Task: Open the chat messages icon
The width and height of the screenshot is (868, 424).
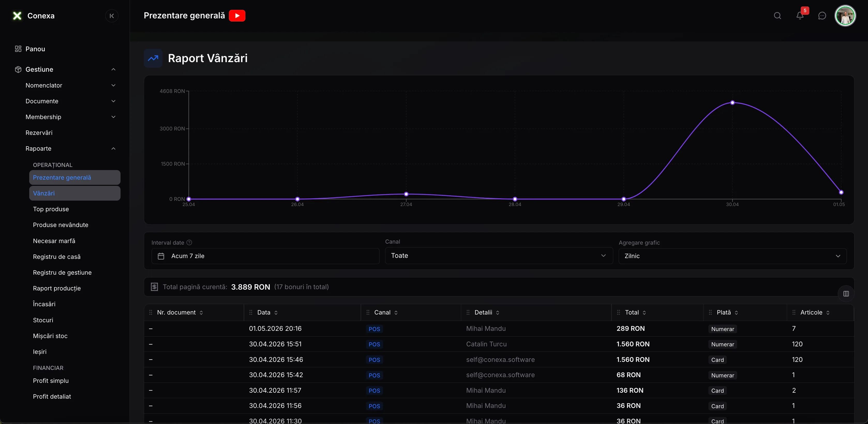Action: [x=822, y=16]
